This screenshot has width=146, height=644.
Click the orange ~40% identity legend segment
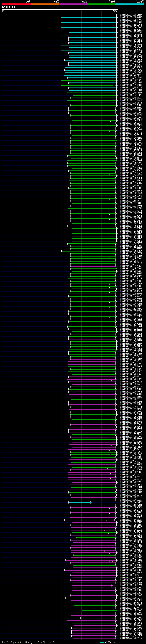pos(45,4)
